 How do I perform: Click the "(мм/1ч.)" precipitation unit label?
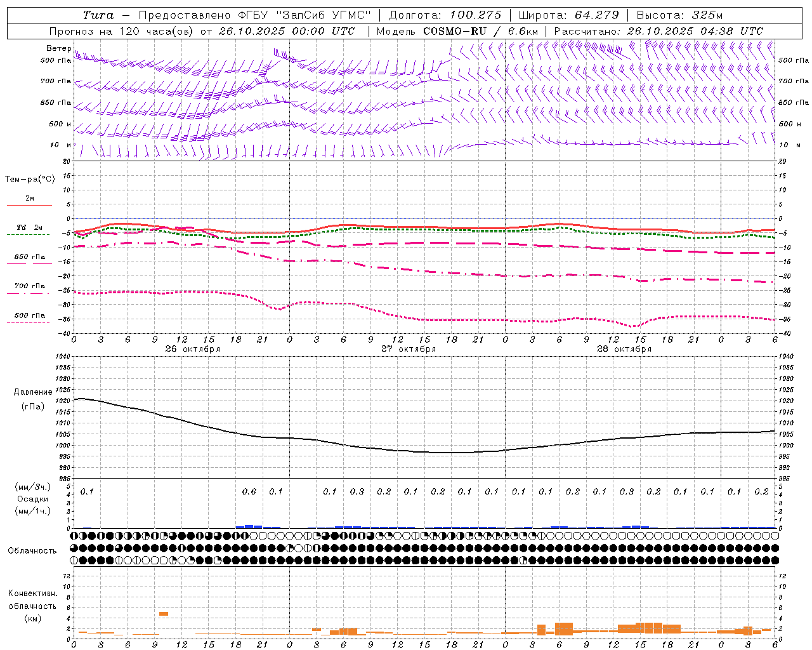(x=33, y=511)
